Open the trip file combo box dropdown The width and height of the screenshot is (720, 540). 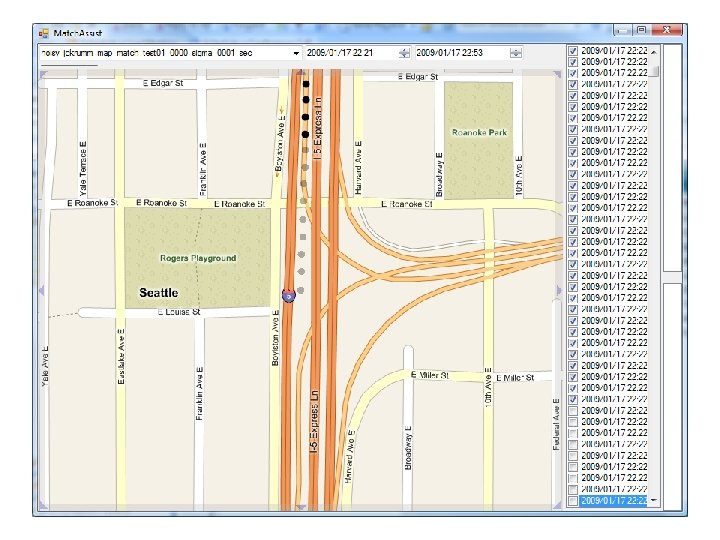(296, 53)
